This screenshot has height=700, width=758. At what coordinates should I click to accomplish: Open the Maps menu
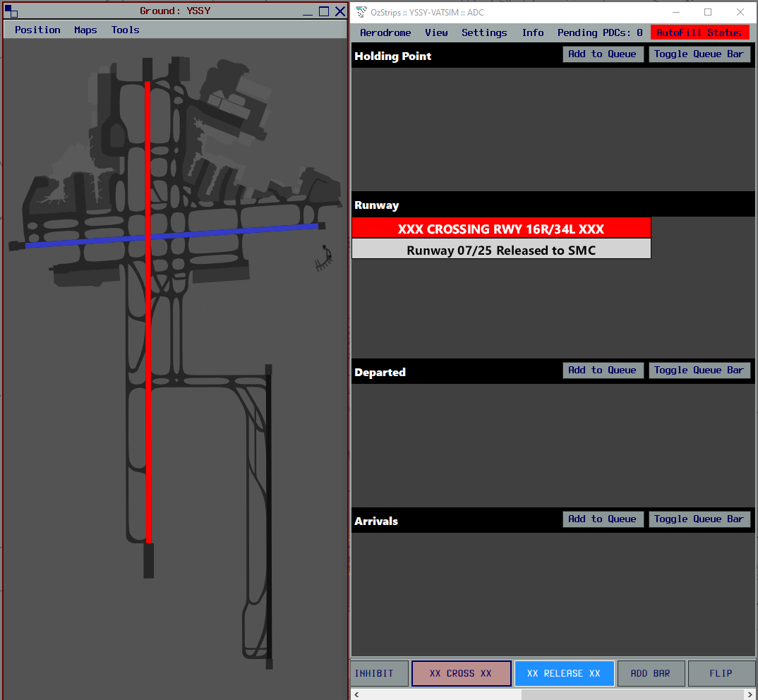pos(85,30)
